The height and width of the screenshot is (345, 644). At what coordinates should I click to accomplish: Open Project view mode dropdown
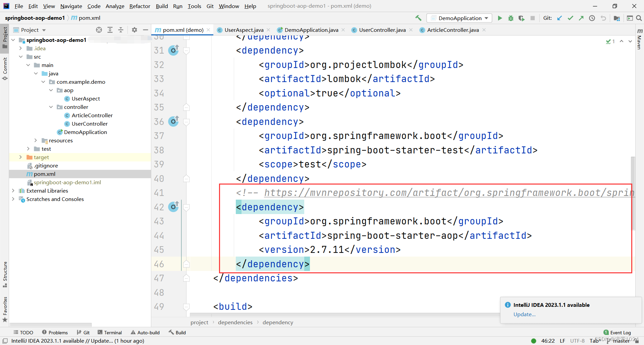[44, 30]
